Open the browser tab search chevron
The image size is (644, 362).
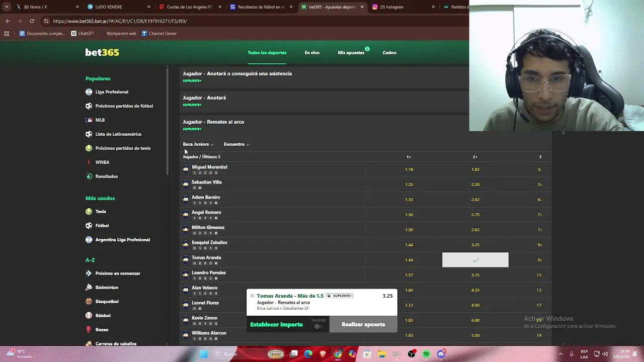(7, 7)
